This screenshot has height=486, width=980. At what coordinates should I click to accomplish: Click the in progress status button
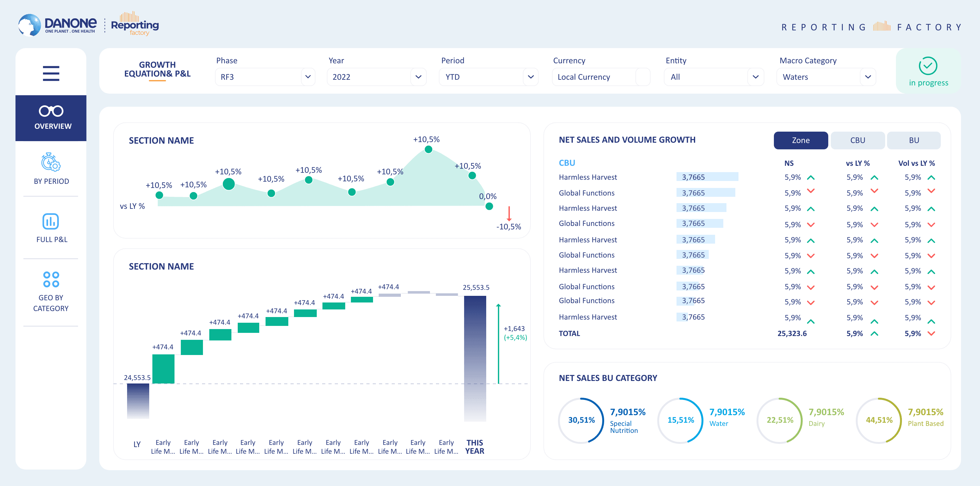[x=928, y=71]
